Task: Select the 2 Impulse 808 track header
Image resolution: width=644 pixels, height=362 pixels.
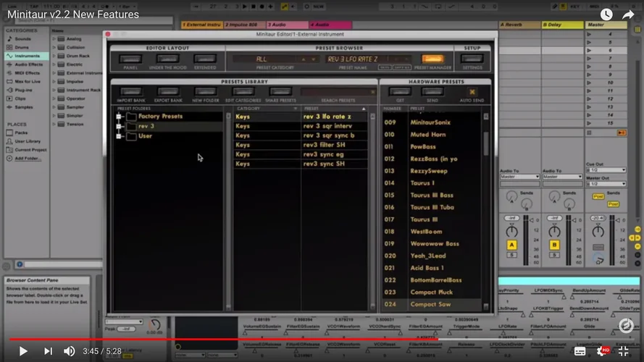Action: (245, 25)
